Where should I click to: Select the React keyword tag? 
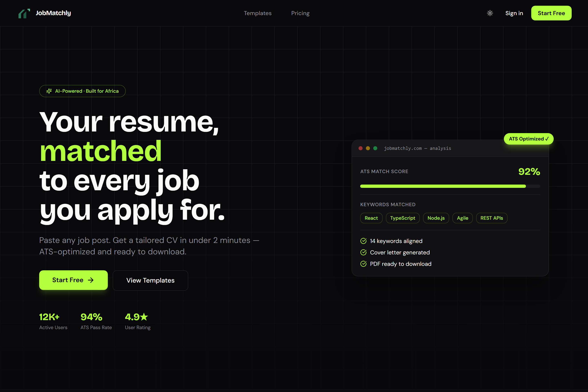(371, 218)
